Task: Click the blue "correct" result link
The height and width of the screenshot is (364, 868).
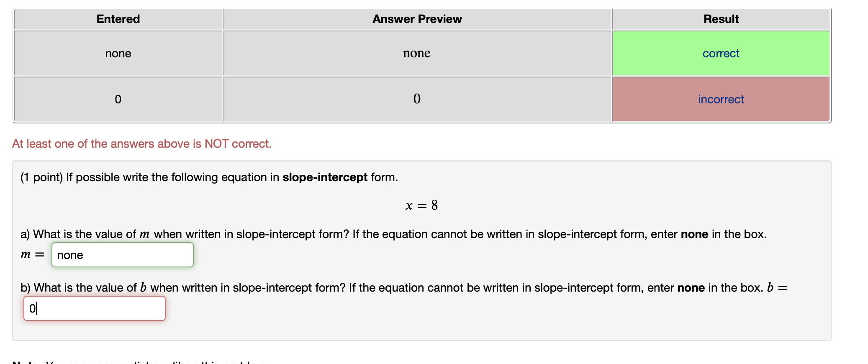Action: 721,53
